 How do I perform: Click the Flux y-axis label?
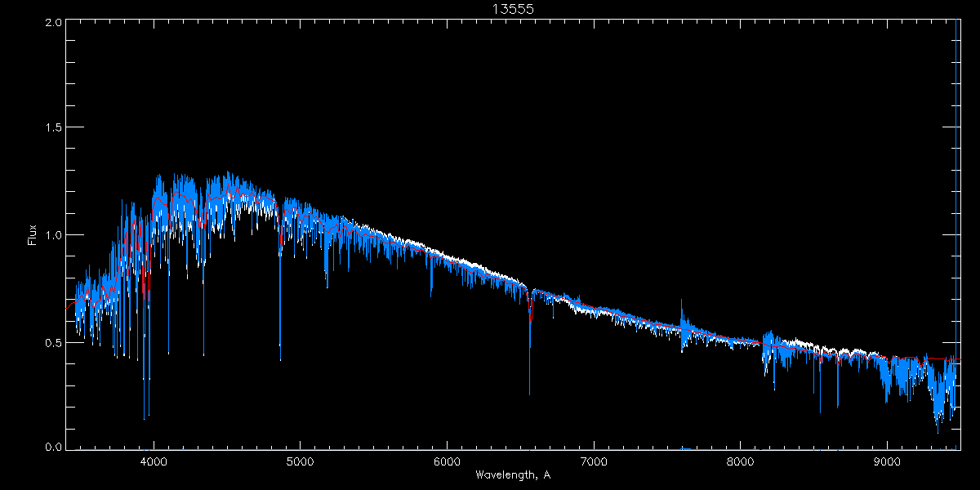pos(33,235)
